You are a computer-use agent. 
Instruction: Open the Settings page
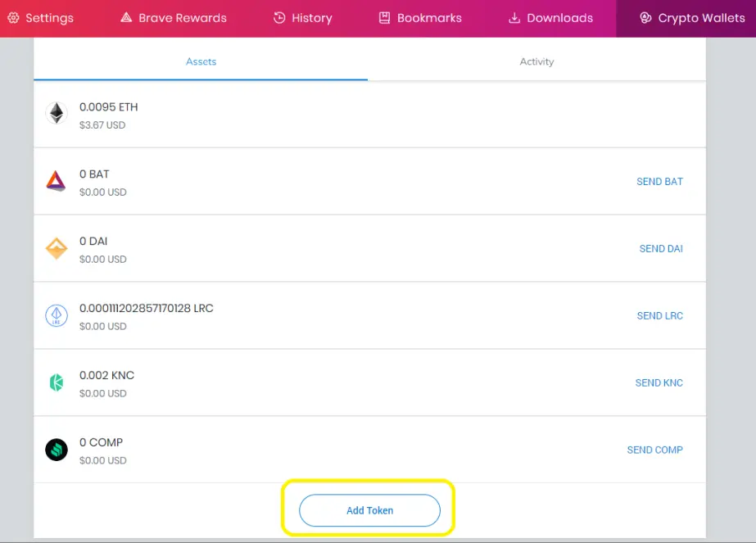(40, 18)
